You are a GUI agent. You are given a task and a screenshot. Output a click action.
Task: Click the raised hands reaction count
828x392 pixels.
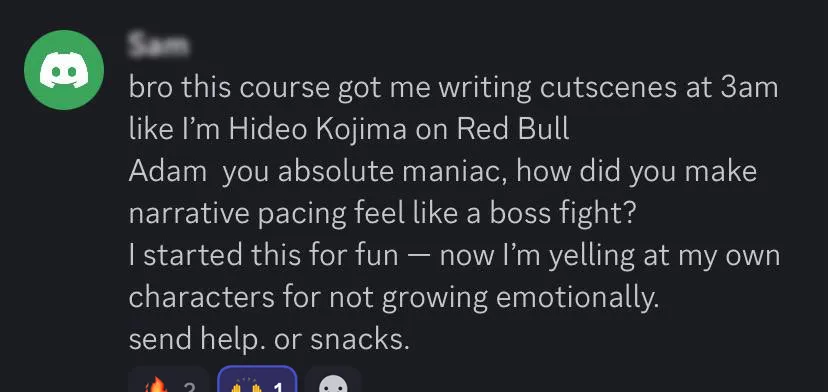279,388
